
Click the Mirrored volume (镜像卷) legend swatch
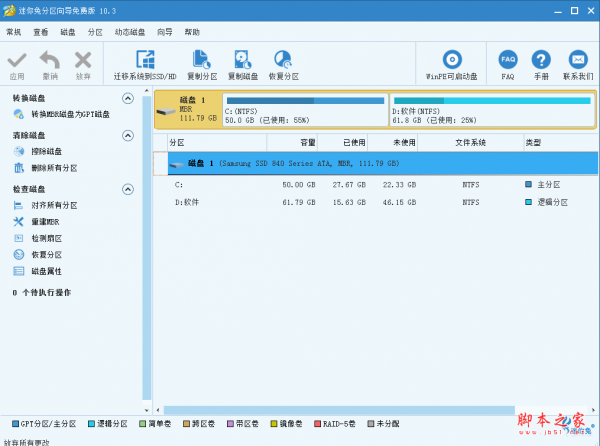tap(274, 424)
